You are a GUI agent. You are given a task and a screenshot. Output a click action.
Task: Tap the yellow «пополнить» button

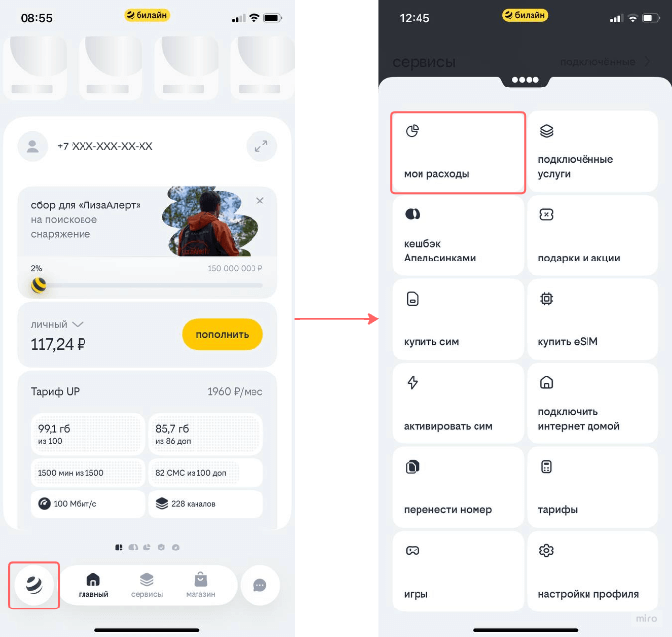222,334
